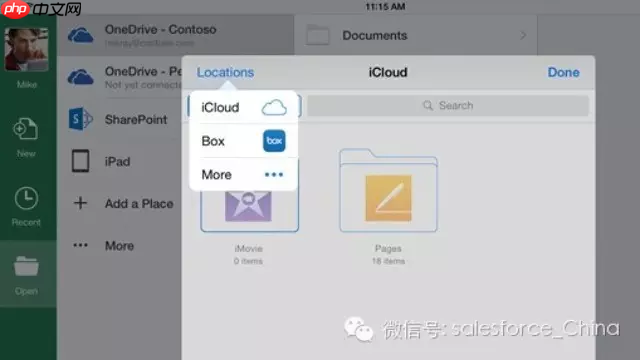Open the Recent clock icon
The width and height of the screenshot is (640, 360).
(x=26, y=198)
